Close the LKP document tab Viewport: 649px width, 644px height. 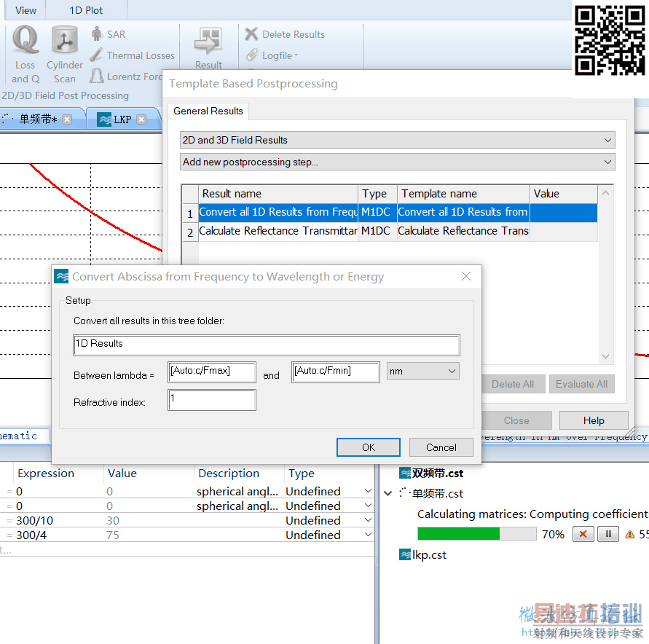click(x=141, y=119)
